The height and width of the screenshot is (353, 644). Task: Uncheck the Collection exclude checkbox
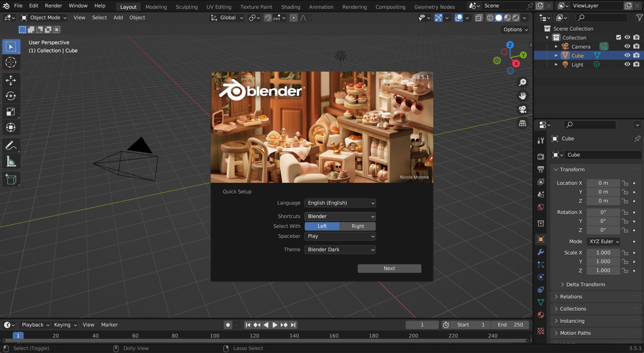[x=619, y=37]
